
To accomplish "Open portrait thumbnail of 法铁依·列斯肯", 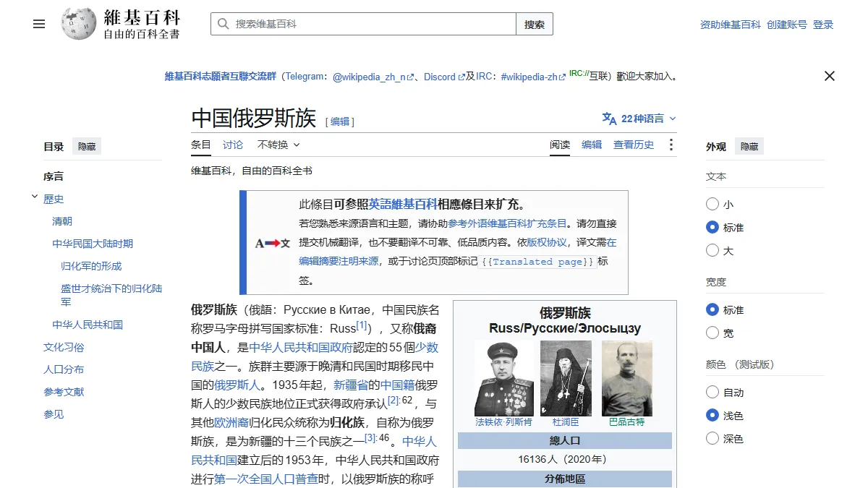I will [503, 378].
